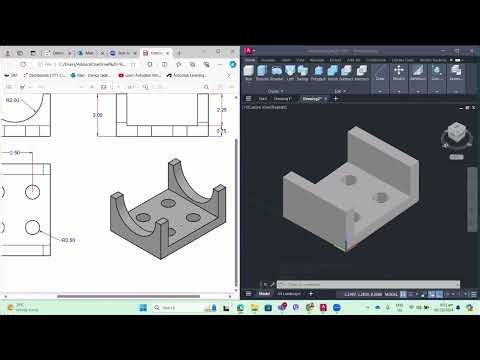Screen dimensions: 480x360
Task: Expand the Draw panel arrow below
Action: (380, 91)
